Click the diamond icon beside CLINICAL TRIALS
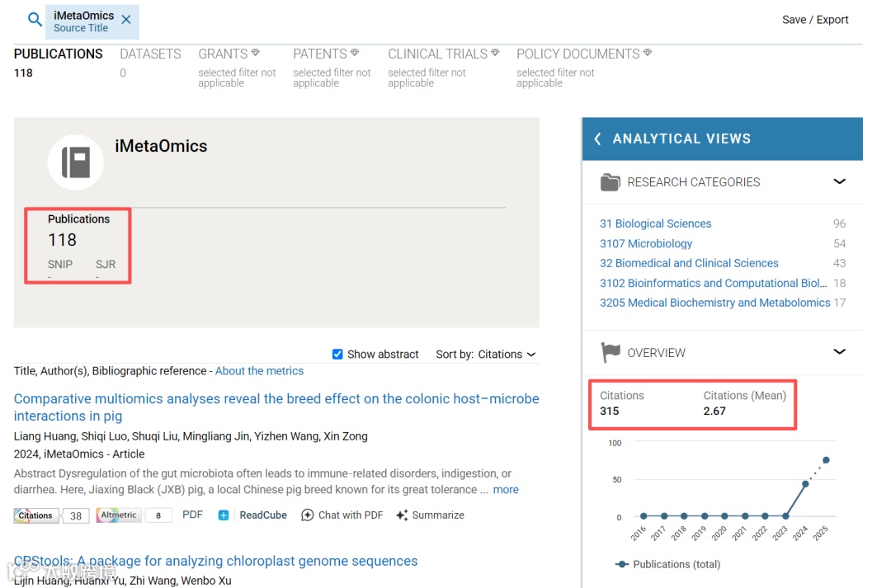891x588 pixels. (495, 52)
